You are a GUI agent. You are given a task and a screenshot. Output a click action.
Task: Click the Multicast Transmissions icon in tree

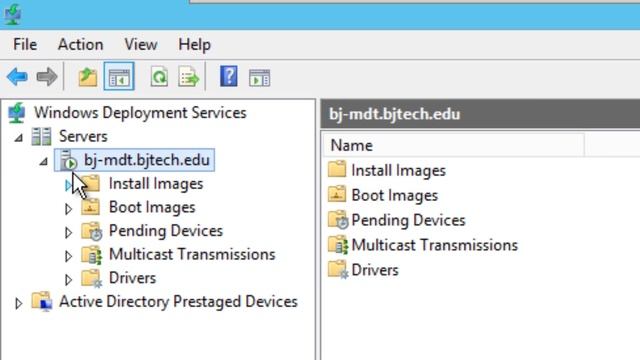(91, 255)
